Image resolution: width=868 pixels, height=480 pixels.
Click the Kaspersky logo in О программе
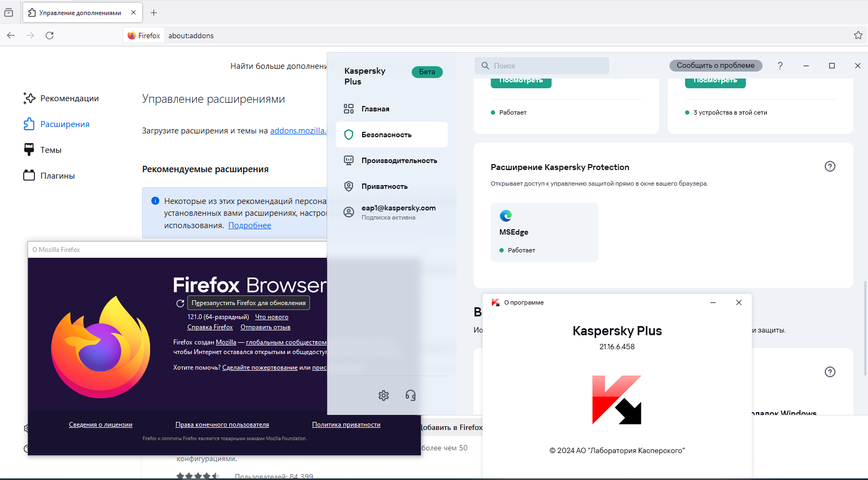[617, 400]
